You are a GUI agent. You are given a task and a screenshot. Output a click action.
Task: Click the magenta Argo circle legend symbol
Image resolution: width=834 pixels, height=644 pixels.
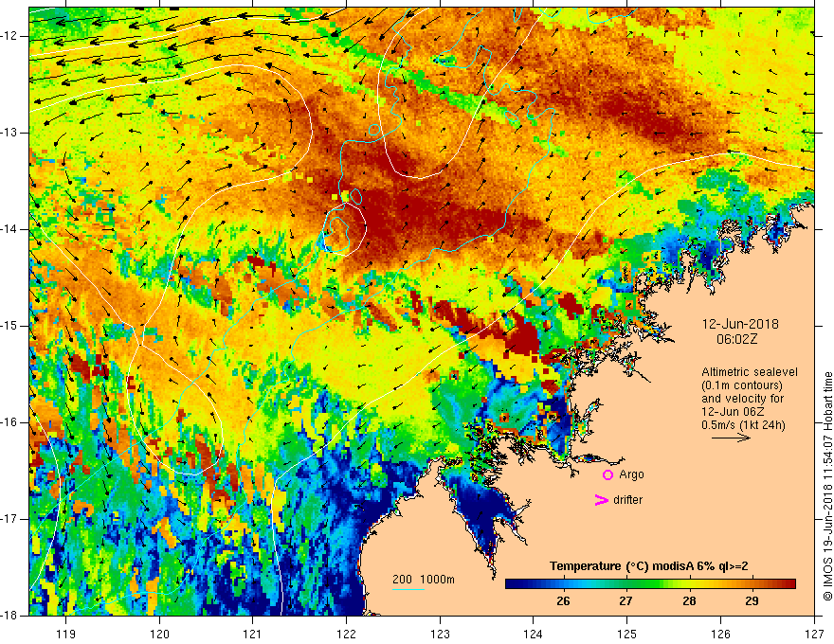pyautogui.click(x=607, y=474)
